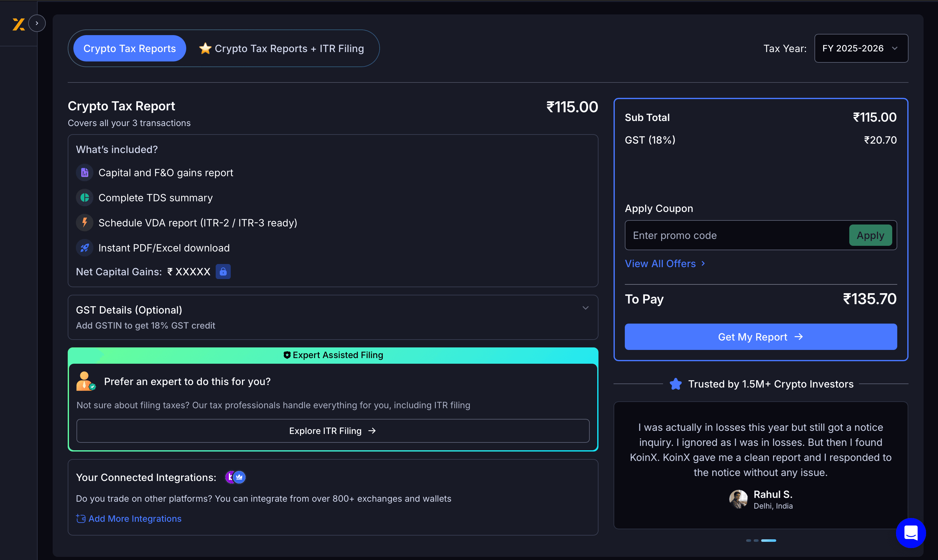
Task: Click the shield icon in Expert Assisted Filing banner
Action: (x=287, y=355)
